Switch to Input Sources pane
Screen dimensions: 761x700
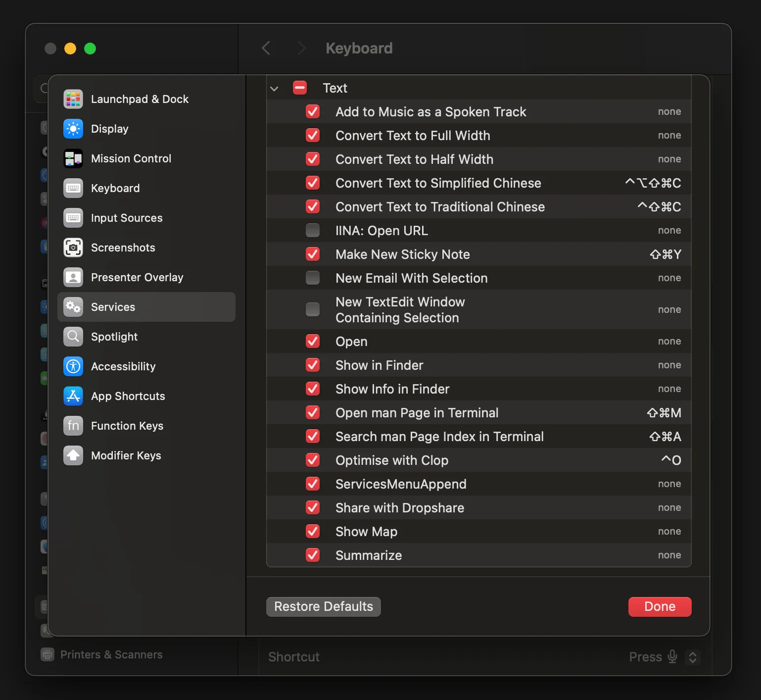tap(127, 218)
